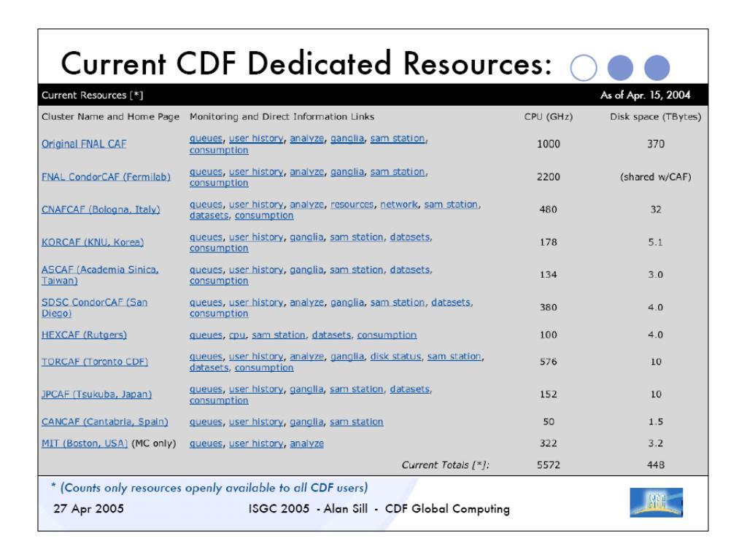Click resources link in CNAFCAF row
The width and height of the screenshot is (747, 560).
pyautogui.click(x=352, y=204)
